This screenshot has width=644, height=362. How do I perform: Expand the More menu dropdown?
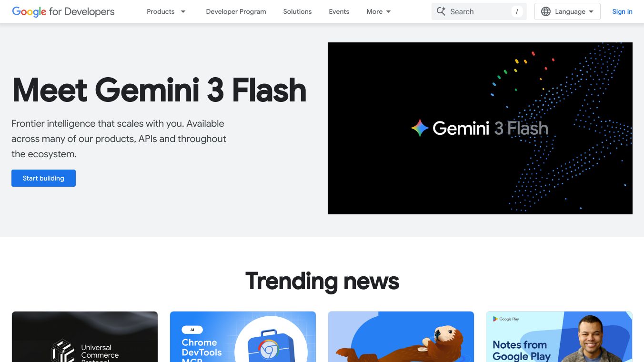379,11
